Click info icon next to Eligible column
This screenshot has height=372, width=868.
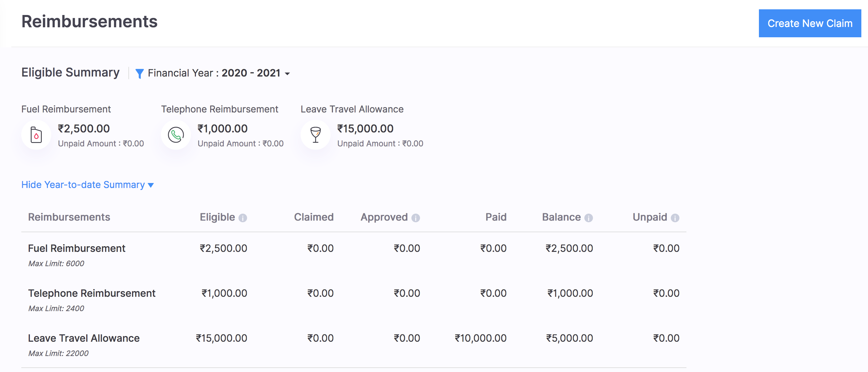(x=243, y=218)
